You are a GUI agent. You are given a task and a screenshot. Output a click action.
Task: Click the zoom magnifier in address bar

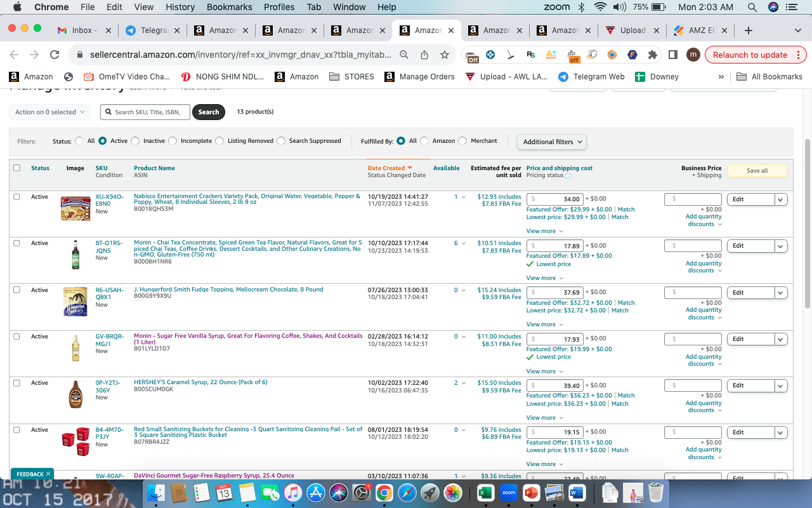[x=404, y=55]
